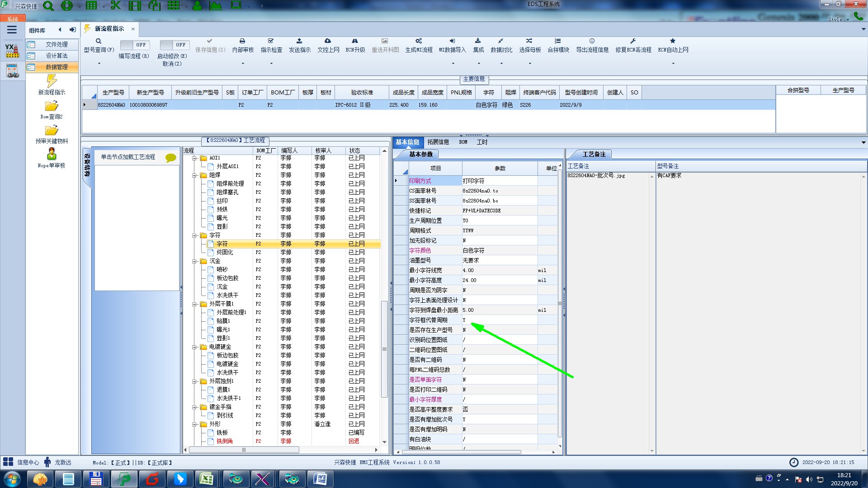Launch Excel from the Windows taskbar
The width and height of the screenshot is (868, 488).
tap(207, 479)
